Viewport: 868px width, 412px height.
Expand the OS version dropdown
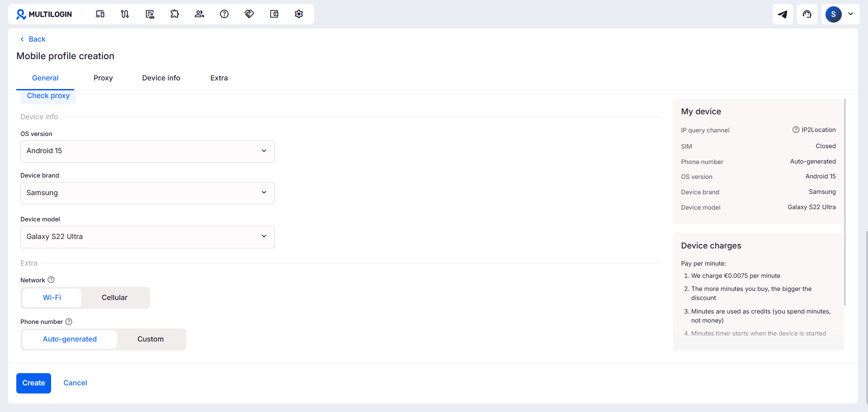click(x=147, y=151)
